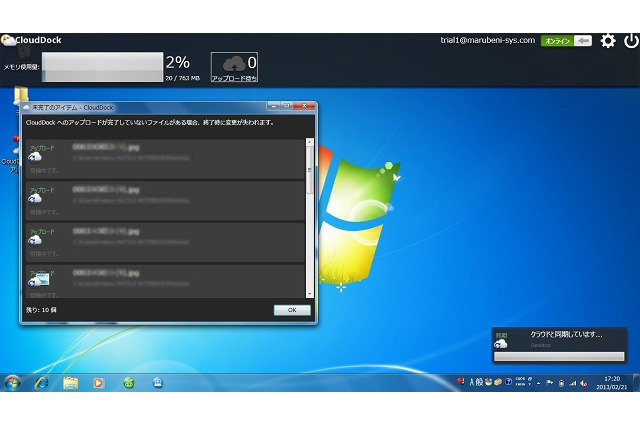Open language bar options dropdown arrow

pos(530,384)
